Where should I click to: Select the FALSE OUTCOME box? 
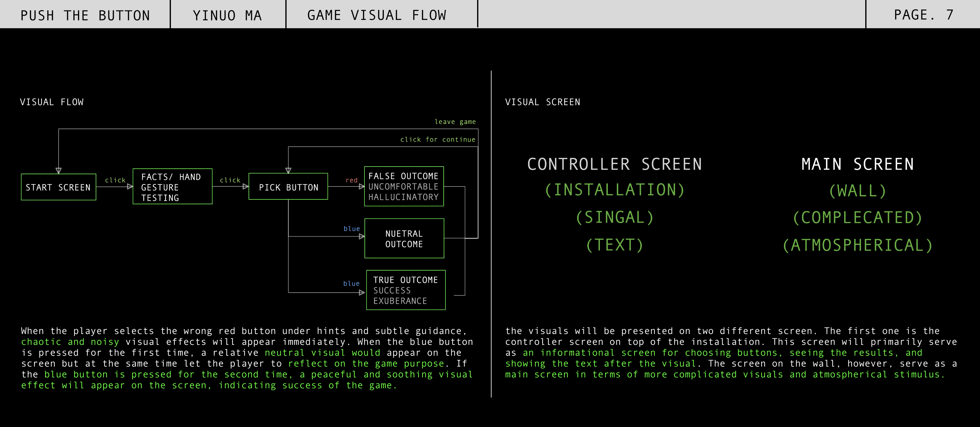(404, 186)
